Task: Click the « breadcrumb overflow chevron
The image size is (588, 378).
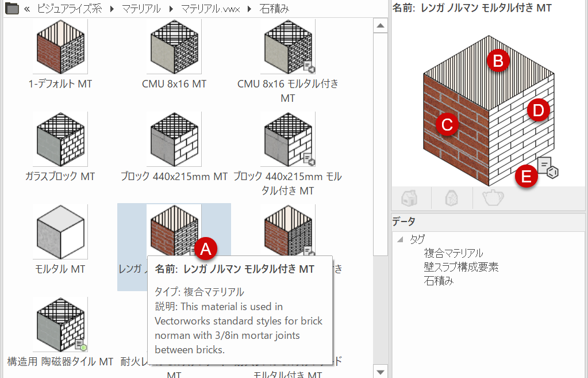Action: pos(26,8)
